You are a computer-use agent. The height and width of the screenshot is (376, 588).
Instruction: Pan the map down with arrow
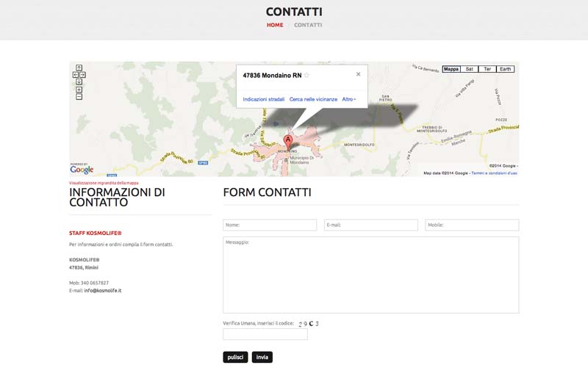click(79, 82)
